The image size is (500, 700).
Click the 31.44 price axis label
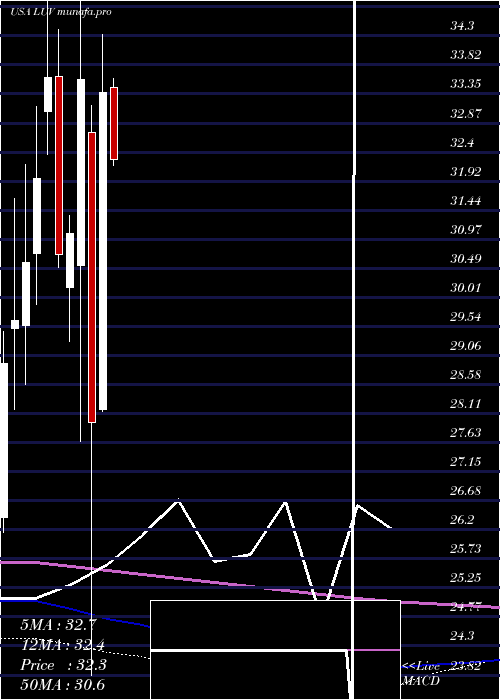[466, 201]
